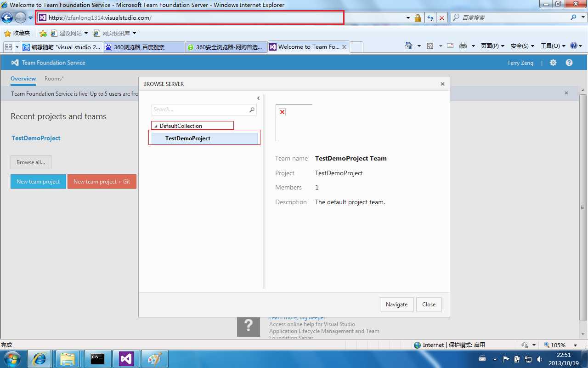Select the Rooms* tab
588x368 pixels.
pyautogui.click(x=54, y=79)
